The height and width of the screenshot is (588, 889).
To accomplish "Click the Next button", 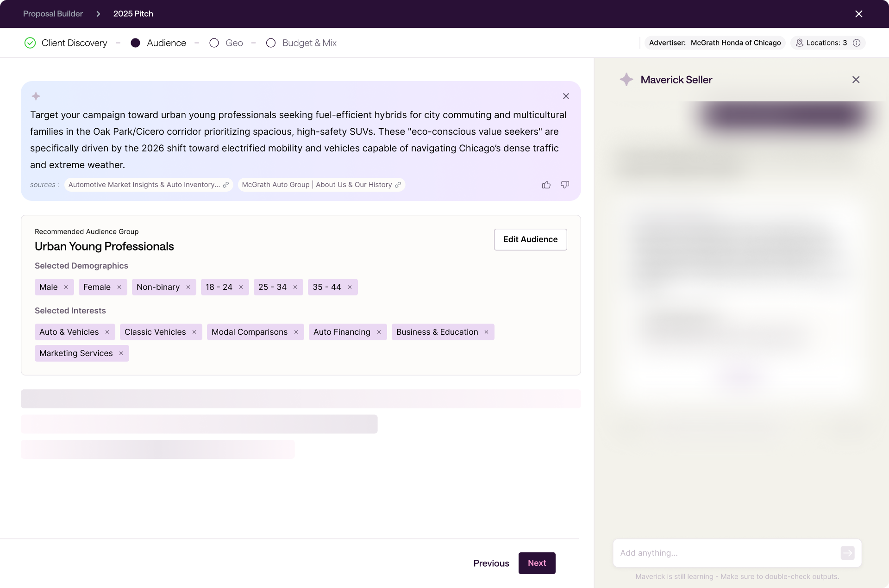I will pyautogui.click(x=537, y=563).
